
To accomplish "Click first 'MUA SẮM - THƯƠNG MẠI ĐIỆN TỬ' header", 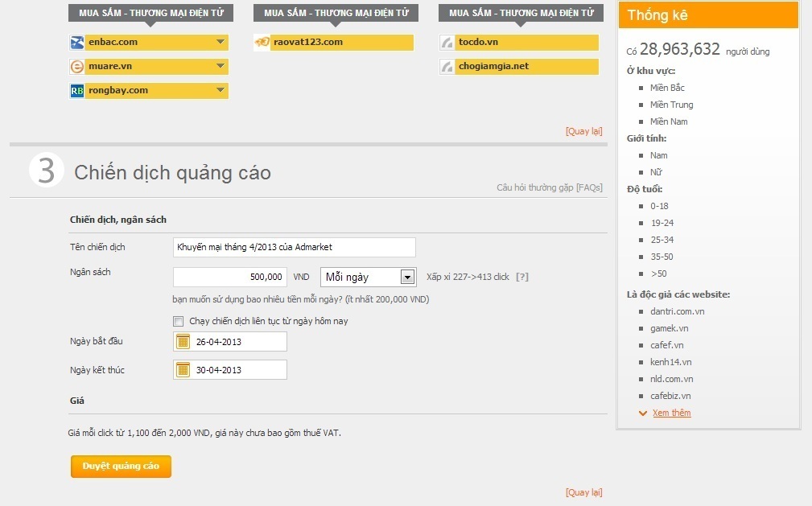I will (x=150, y=13).
